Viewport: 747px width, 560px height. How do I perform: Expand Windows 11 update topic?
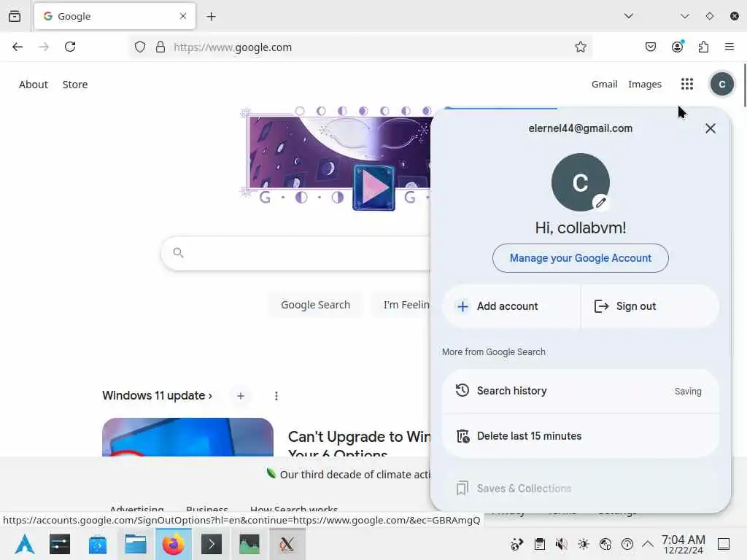158,396
